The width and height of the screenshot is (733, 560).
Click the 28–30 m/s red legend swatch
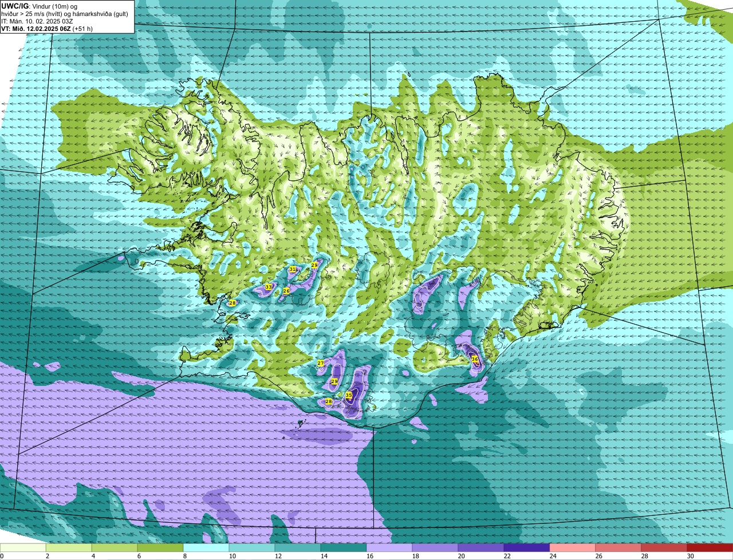pos(664,548)
